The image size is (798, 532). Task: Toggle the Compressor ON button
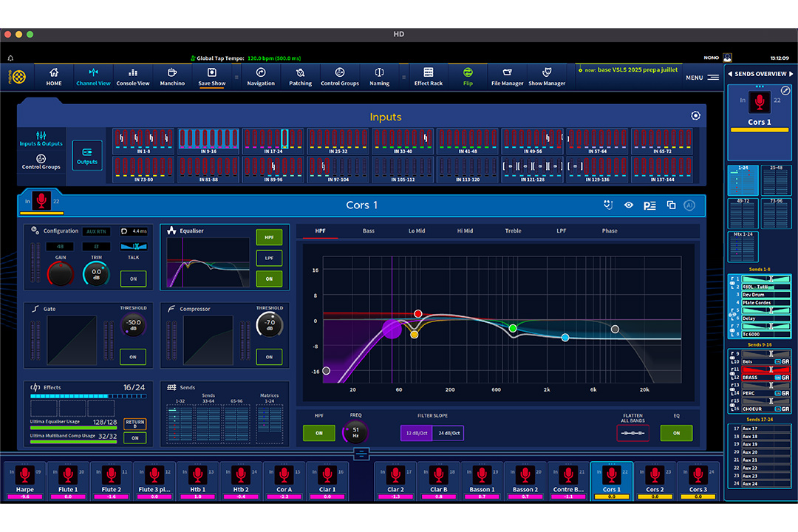coord(269,357)
